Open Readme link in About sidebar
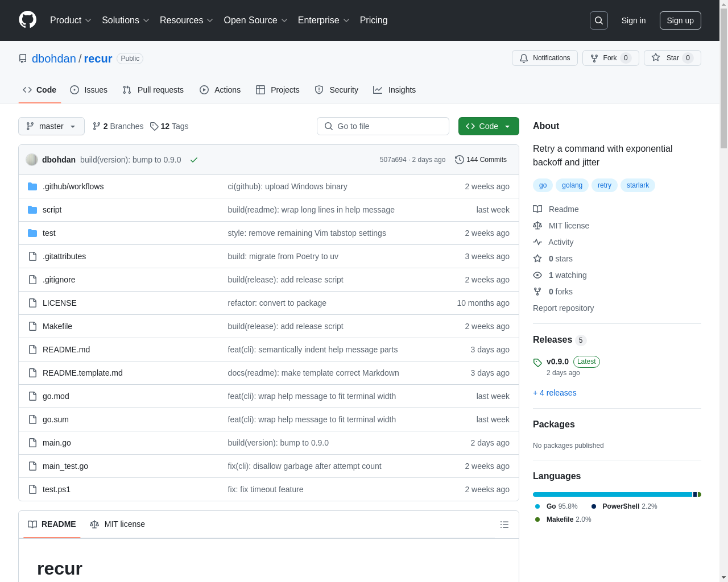728x582 pixels. [556, 209]
